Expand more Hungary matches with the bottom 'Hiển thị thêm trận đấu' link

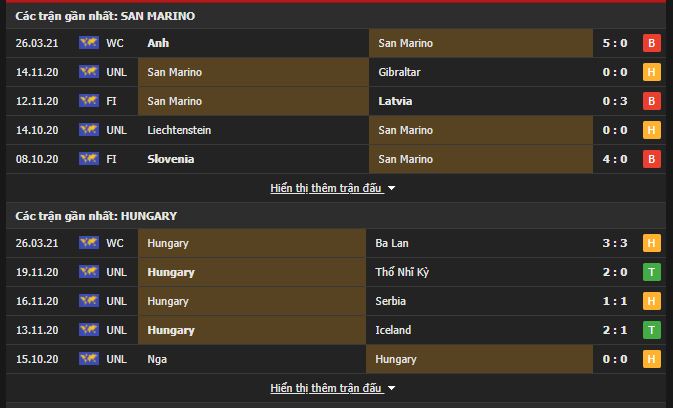(326, 388)
